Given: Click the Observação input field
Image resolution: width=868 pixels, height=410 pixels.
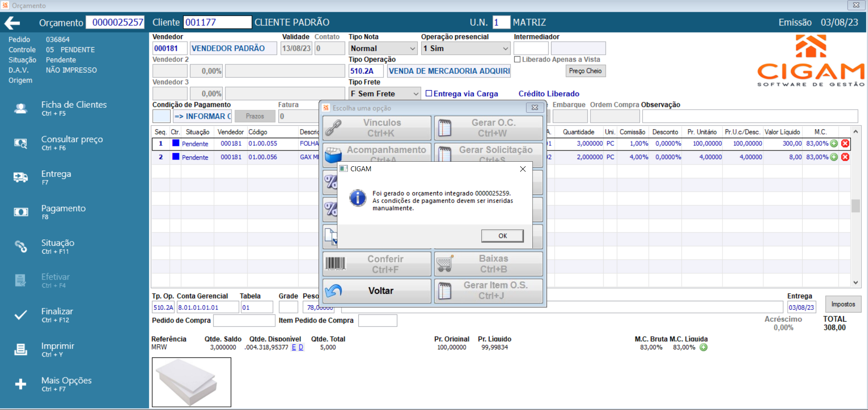Looking at the screenshot, I should pos(750,116).
